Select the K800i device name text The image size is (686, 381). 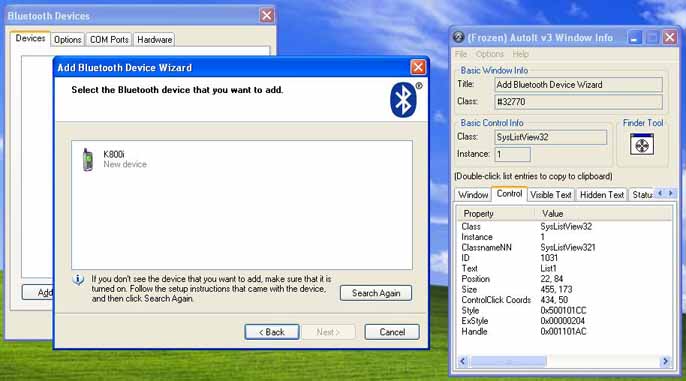114,154
